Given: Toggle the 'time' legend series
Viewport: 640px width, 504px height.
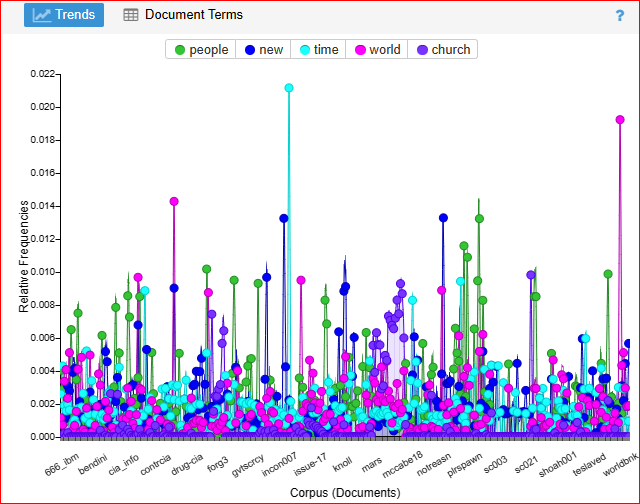Looking at the screenshot, I should [x=319, y=50].
